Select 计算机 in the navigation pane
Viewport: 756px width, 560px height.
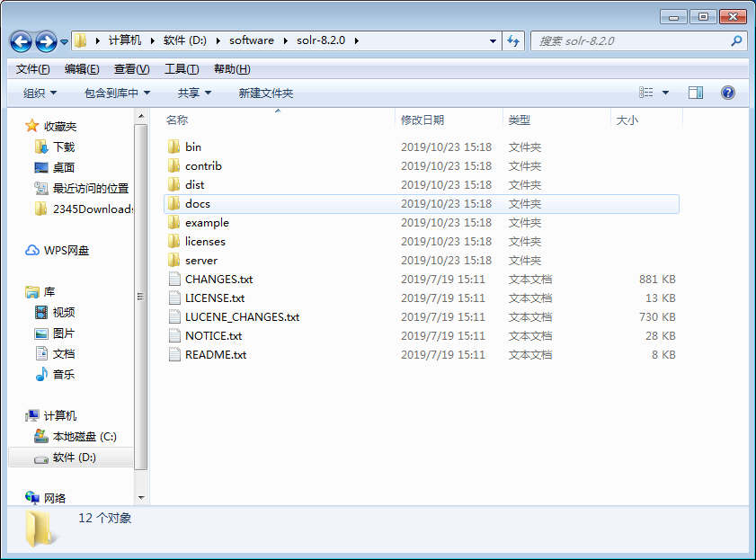pyautogui.click(x=60, y=416)
